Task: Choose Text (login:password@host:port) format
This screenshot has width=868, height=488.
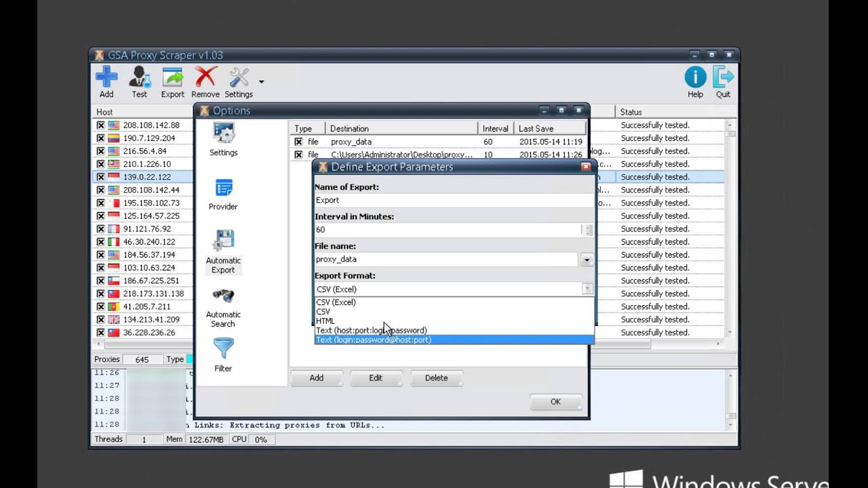Action: [x=454, y=340]
